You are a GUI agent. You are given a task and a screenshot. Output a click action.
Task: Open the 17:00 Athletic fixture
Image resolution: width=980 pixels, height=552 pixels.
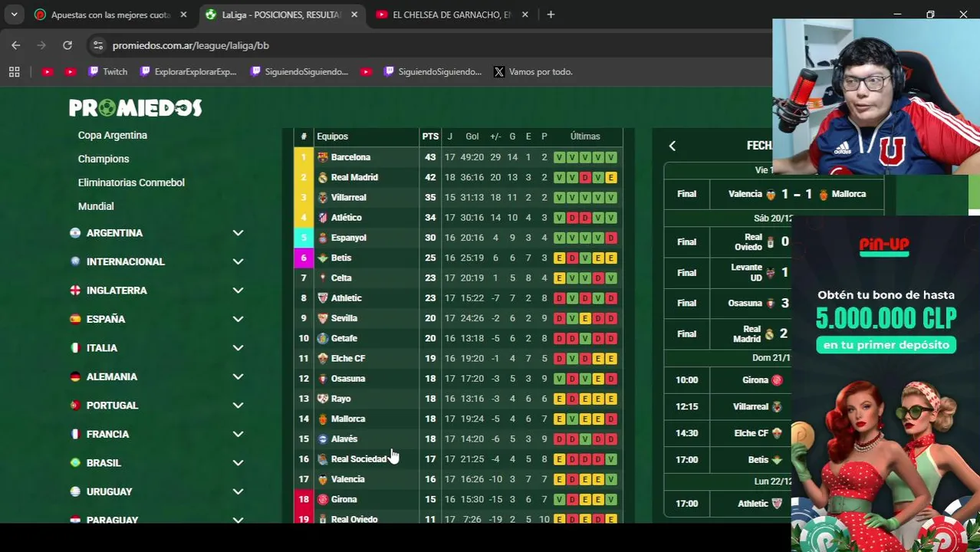click(x=728, y=504)
